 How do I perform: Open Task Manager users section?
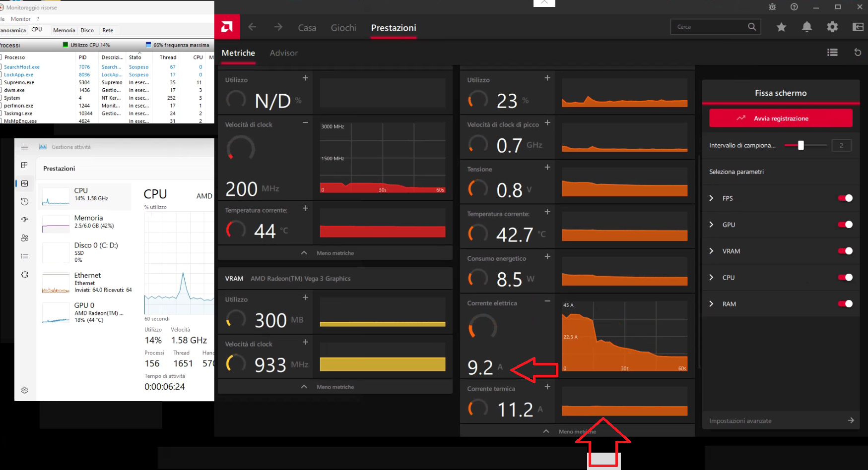point(24,238)
